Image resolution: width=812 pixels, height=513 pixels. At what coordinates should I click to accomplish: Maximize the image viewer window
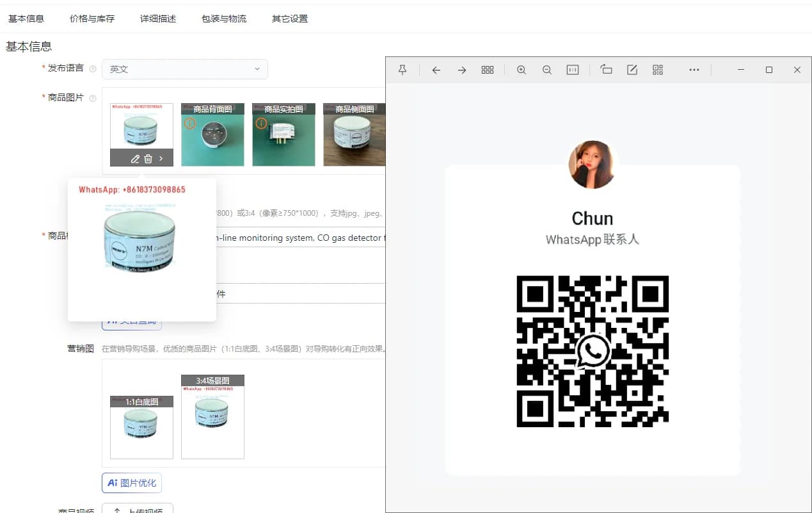769,70
